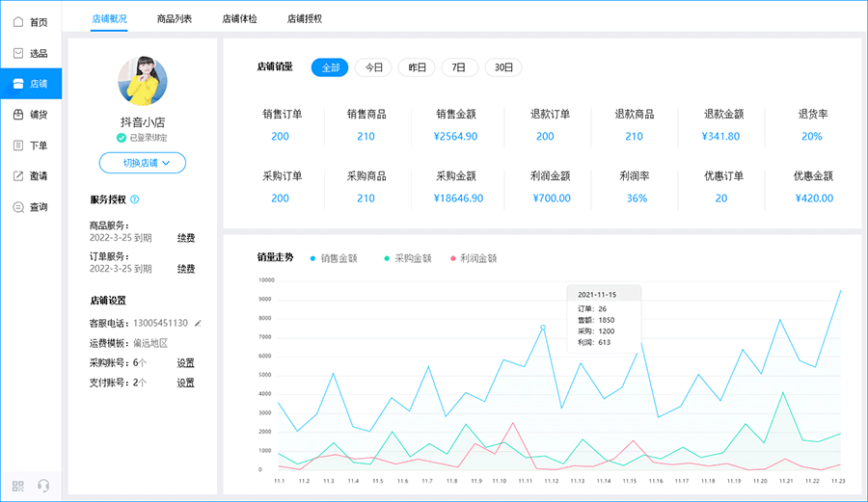Expand the 切换店铺 dropdown
868x502 pixels.
[143, 163]
